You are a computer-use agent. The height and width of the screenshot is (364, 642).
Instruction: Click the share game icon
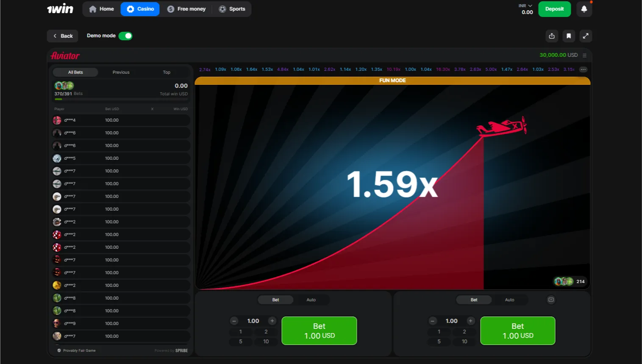[552, 36]
